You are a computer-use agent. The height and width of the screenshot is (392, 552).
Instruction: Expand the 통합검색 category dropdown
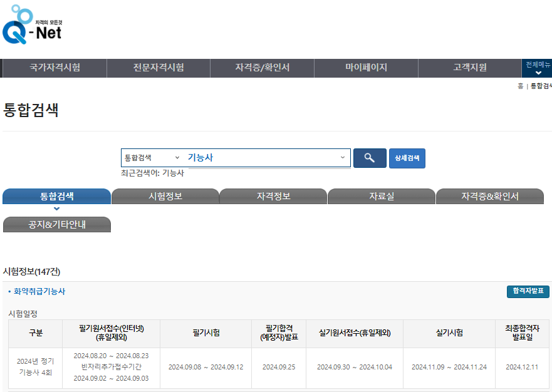(152, 158)
